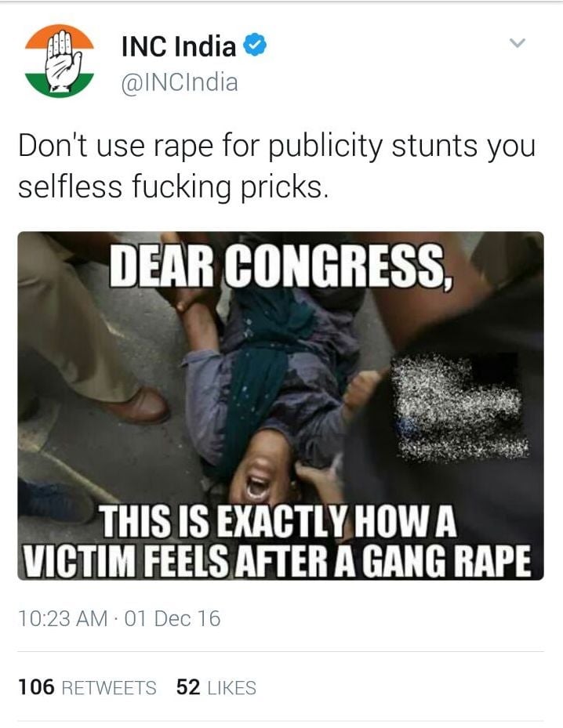Screen dimensions: 563x728
Task: Click the number 106 retweet count
Action: (x=36, y=687)
